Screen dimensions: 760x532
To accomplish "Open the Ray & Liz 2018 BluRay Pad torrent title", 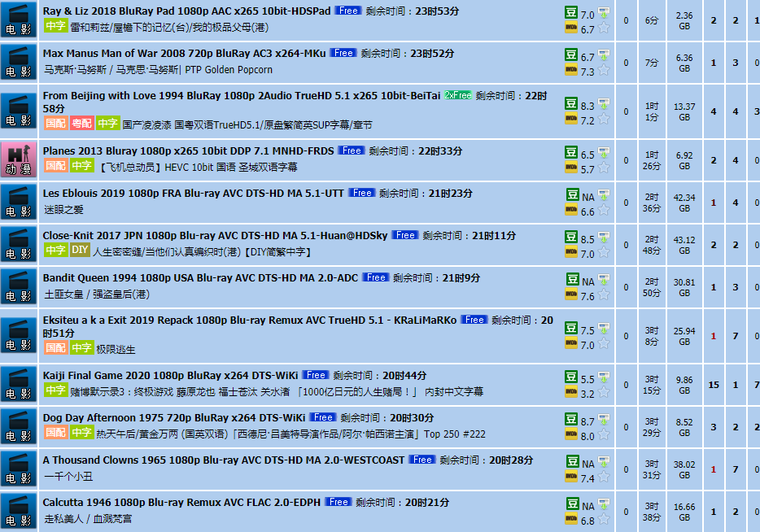I will point(186,11).
